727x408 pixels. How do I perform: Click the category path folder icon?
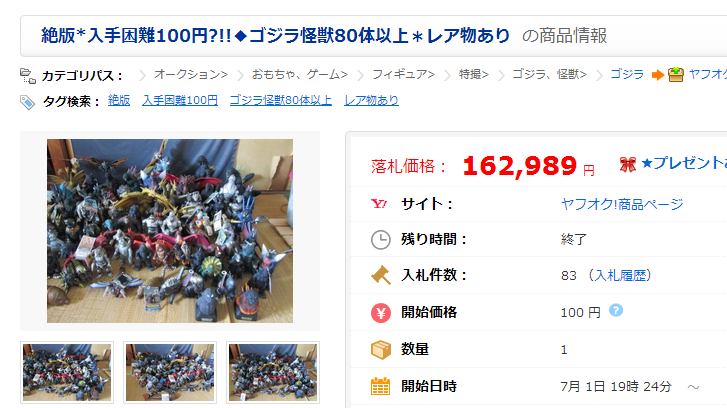point(28,76)
